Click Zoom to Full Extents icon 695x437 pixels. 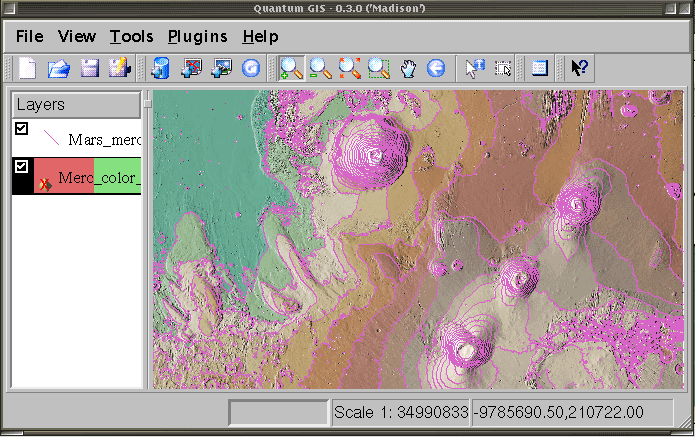[349, 68]
